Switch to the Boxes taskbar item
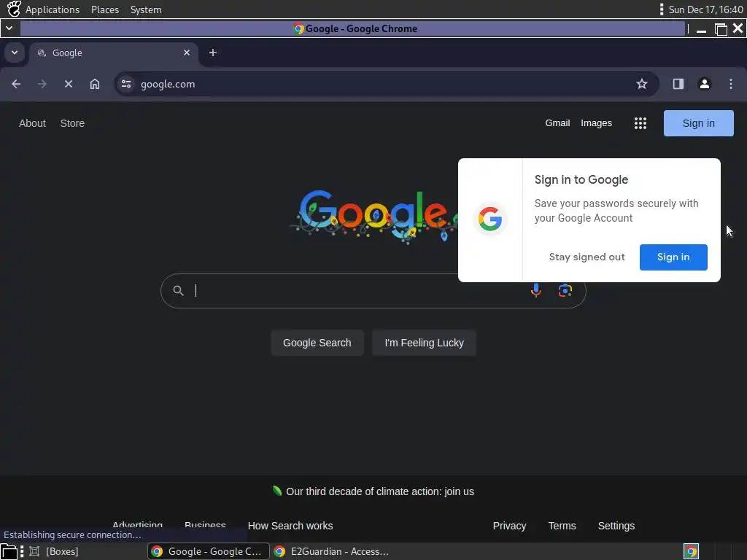Viewport: 747px width, 560px height. pyautogui.click(x=53, y=551)
